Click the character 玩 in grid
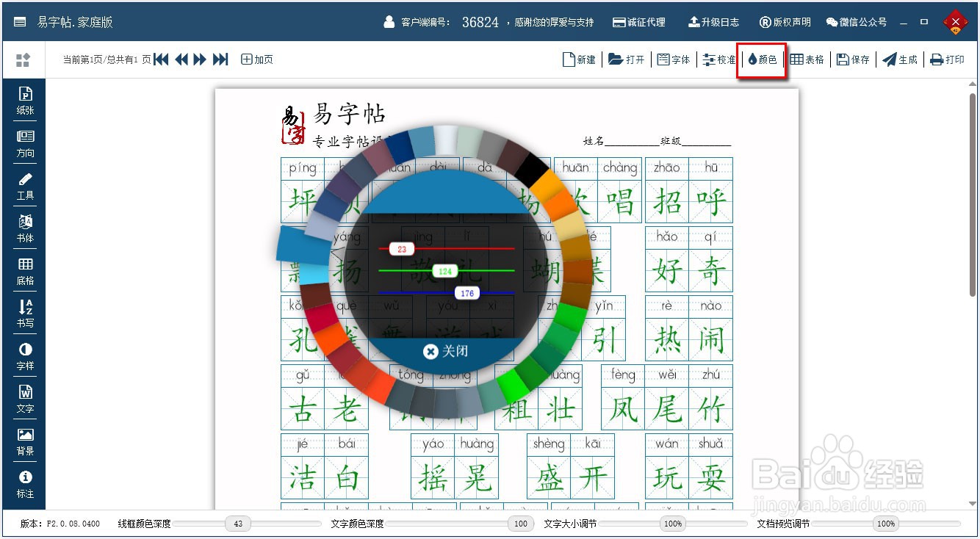Screen dimensions: 980x539 667,477
